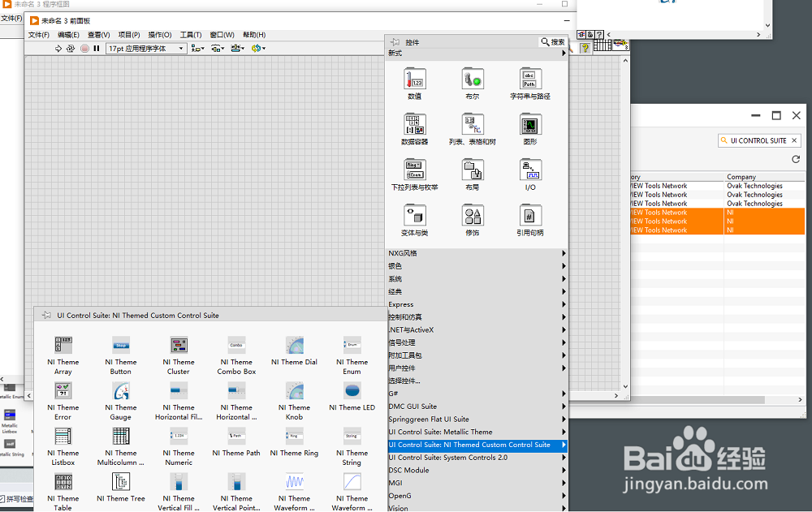Select the NI Theme Enum control

(352, 346)
